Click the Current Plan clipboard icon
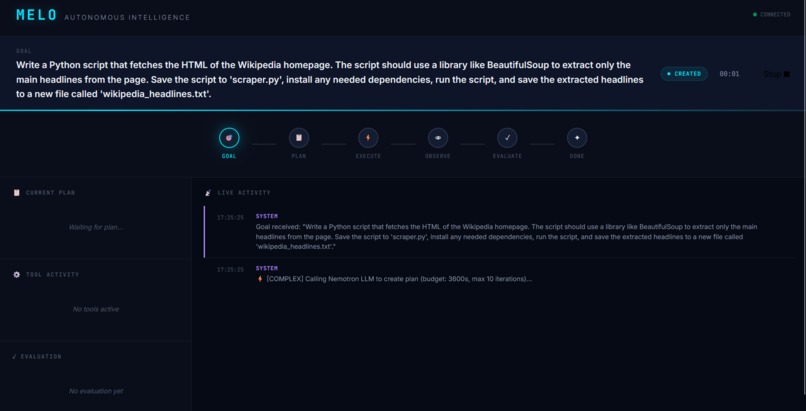The height and width of the screenshot is (411, 806). (16, 193)
